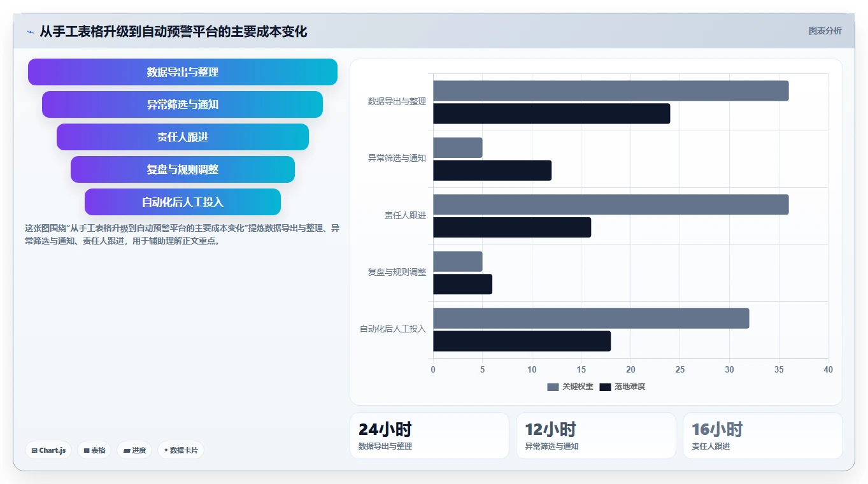The image size is (868, 484).
Task: Select the 自动化后人工投入 funnel bar
Action: point(183,202)
